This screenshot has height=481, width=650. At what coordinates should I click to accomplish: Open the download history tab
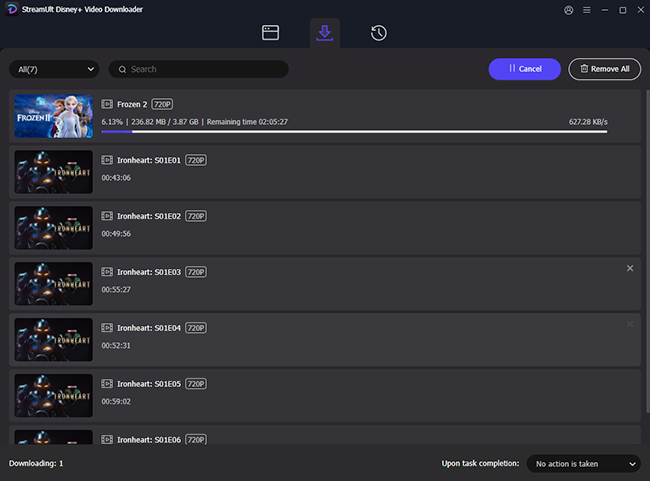click(x=378, y=33)
